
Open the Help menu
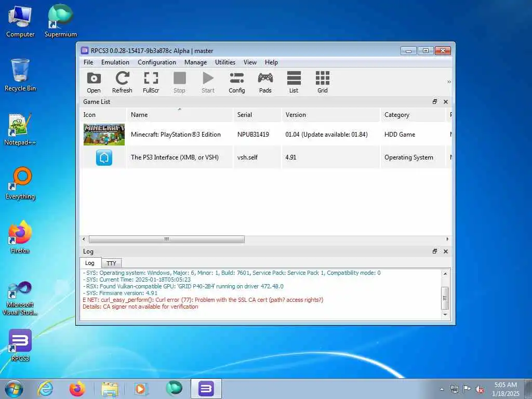point(271,62)
